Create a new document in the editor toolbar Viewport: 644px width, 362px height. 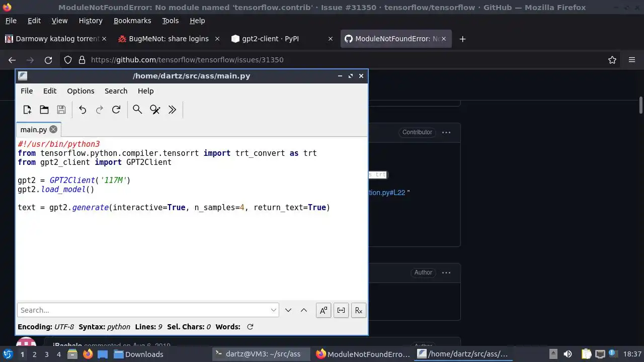click(27, 110)
